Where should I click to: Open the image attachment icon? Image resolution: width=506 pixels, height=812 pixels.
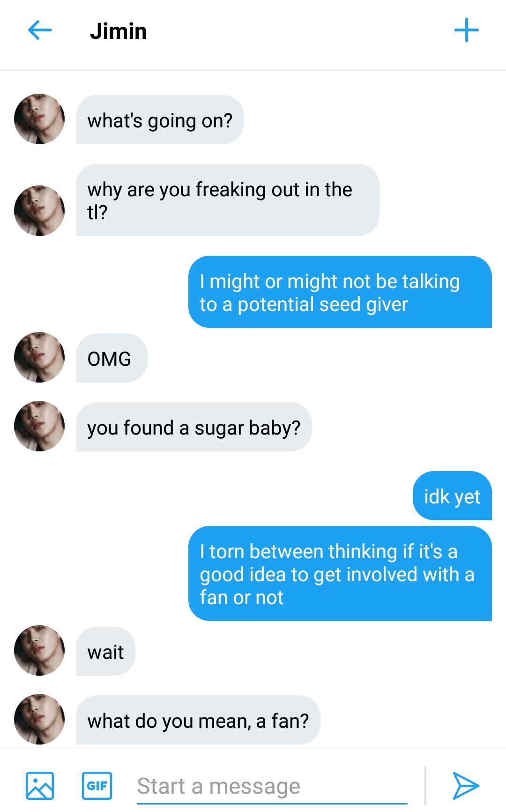coord(40,785)
